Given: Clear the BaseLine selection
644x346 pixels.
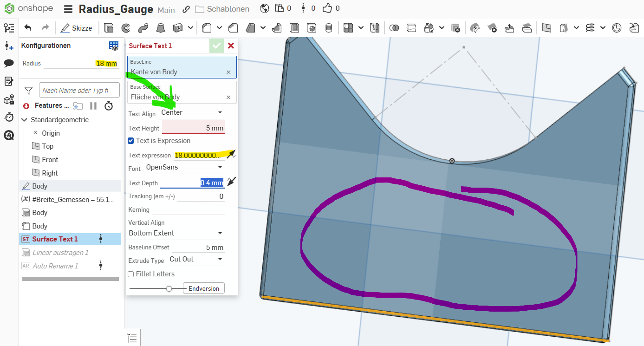Looking at the screenshot, I should [x=228, y=72].
